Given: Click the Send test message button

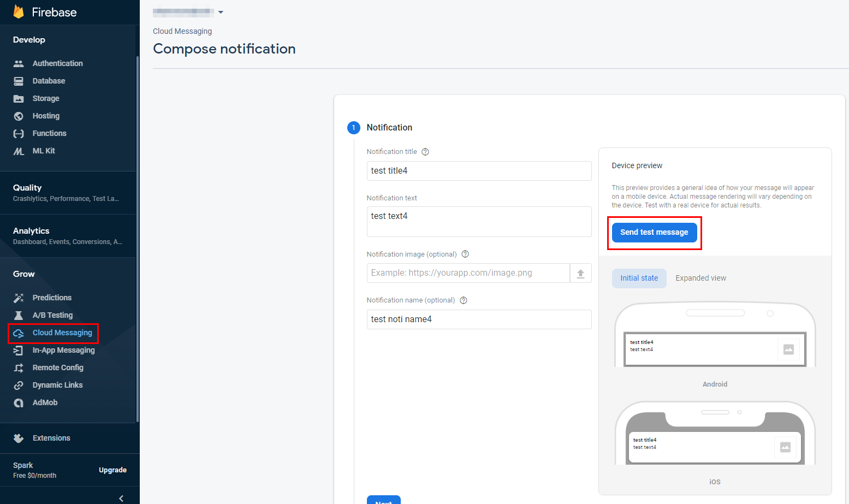Looking at the screenshot, I should [654, 232].
